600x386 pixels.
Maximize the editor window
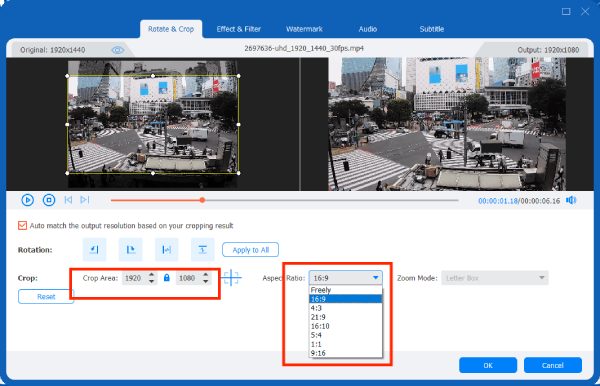click(566, 11)
